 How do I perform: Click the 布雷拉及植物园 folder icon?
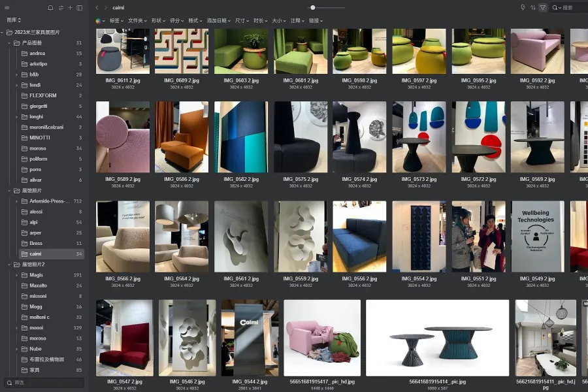24,359
